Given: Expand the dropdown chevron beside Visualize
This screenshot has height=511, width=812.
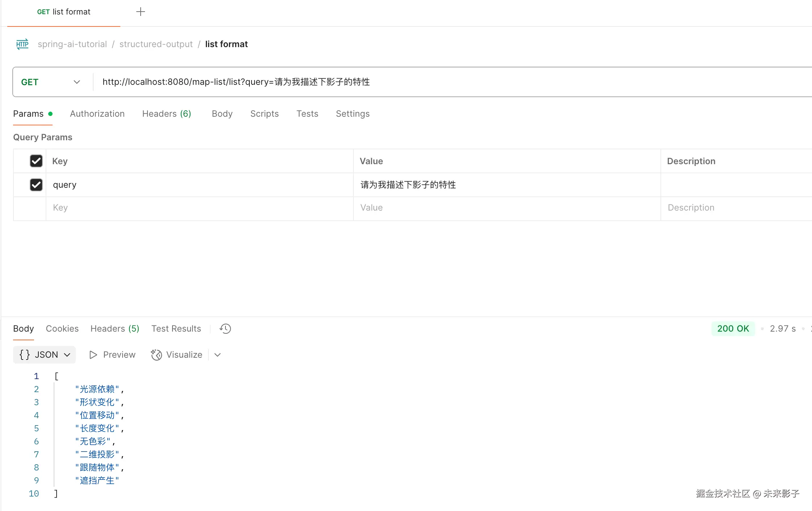Looking at the screenshot, I should tap(217, 355).
